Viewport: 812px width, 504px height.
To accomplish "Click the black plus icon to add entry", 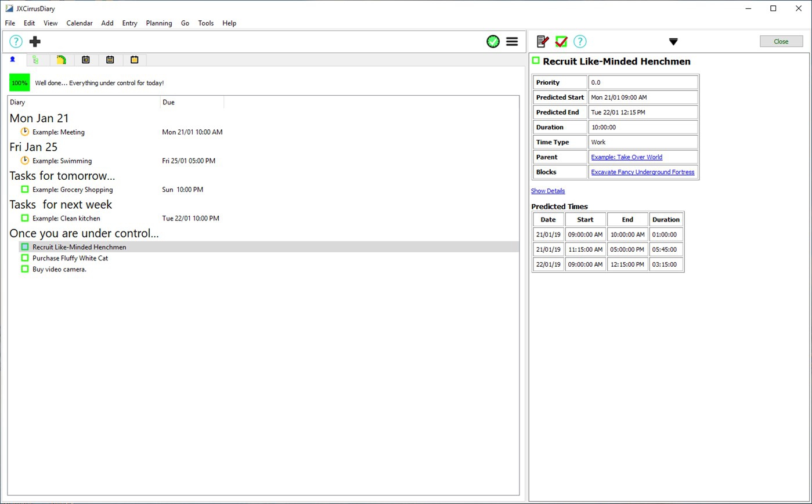I will tap(35, 41).
